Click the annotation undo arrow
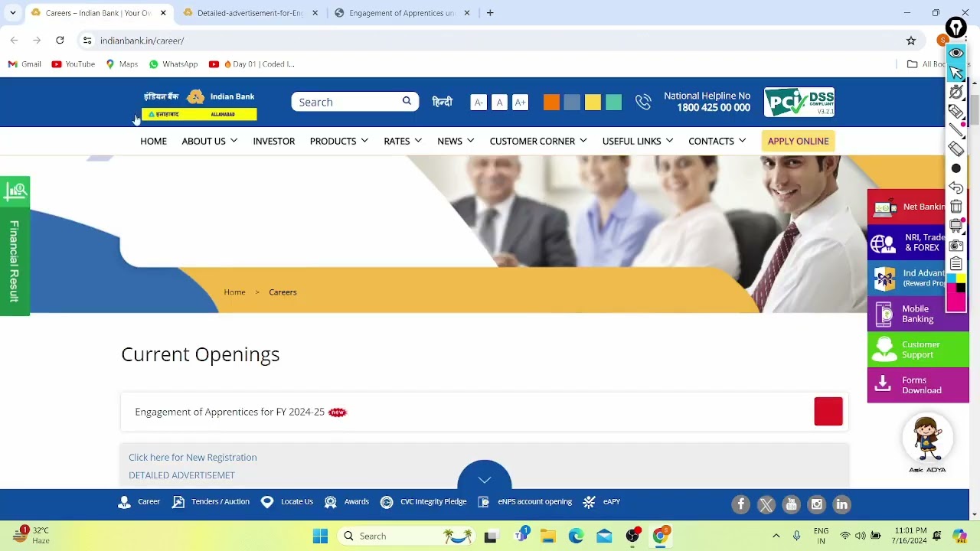980x551 pixels. [956, 187]
